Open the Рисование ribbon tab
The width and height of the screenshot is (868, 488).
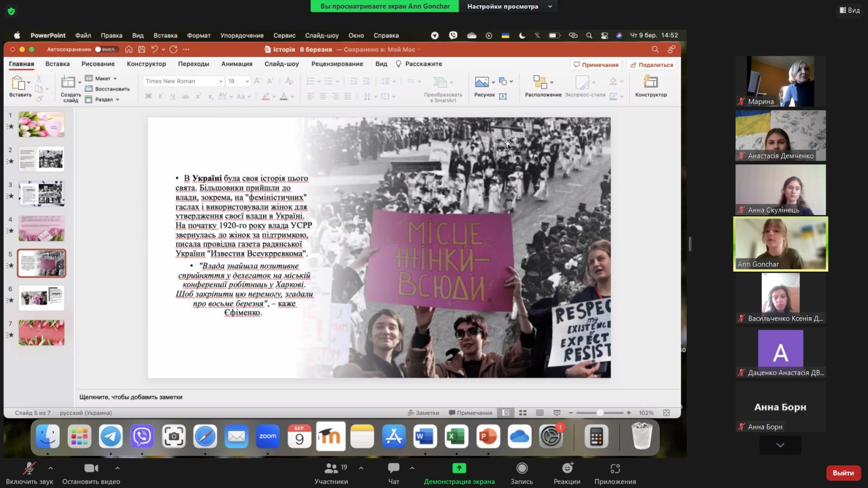(98, 64)
